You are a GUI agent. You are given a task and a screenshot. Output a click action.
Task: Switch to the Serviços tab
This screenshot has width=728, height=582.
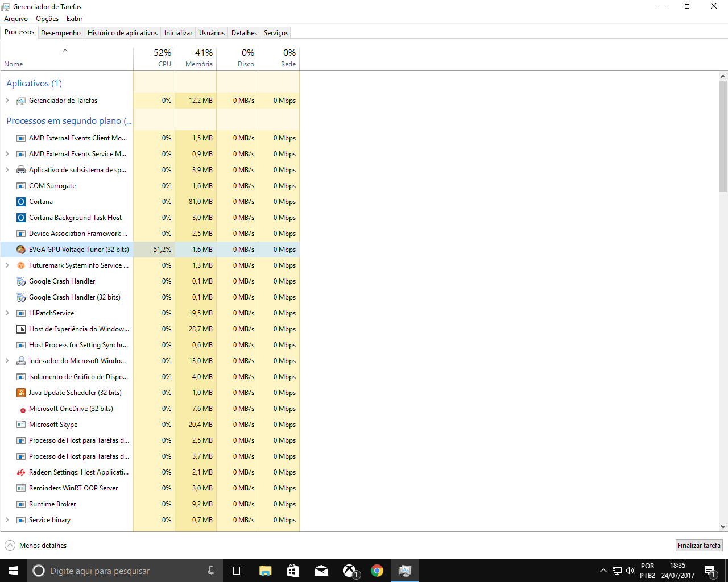coord(276,33)
